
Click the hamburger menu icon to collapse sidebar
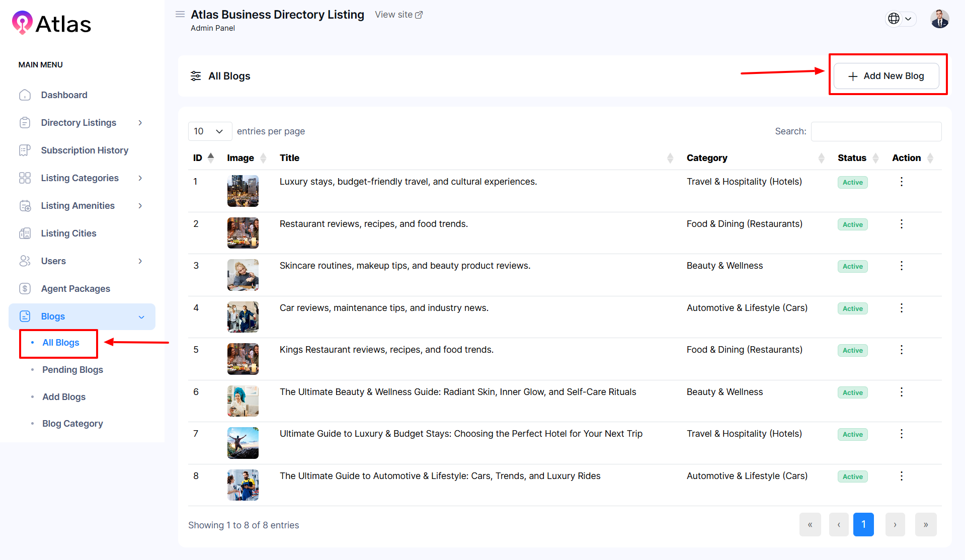[x=180, y=14]
